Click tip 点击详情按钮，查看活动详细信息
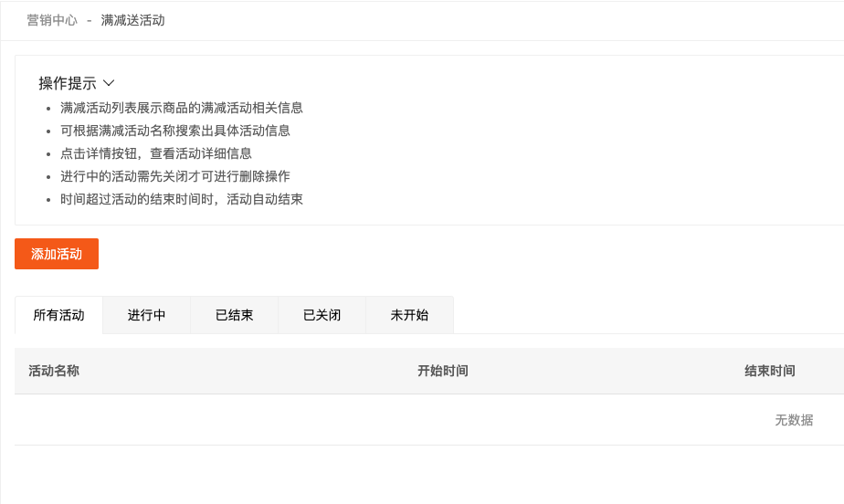 pyautogui.click(x=156, y=153)
